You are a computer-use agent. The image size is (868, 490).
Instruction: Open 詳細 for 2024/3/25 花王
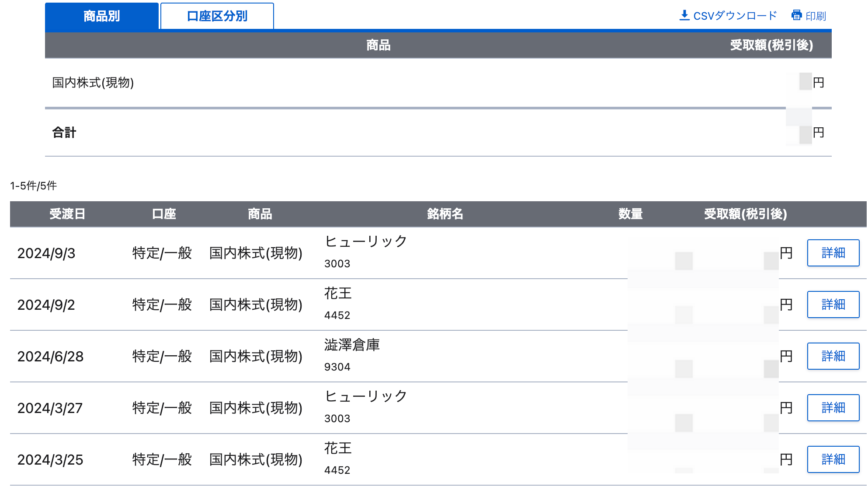point(833,459)
